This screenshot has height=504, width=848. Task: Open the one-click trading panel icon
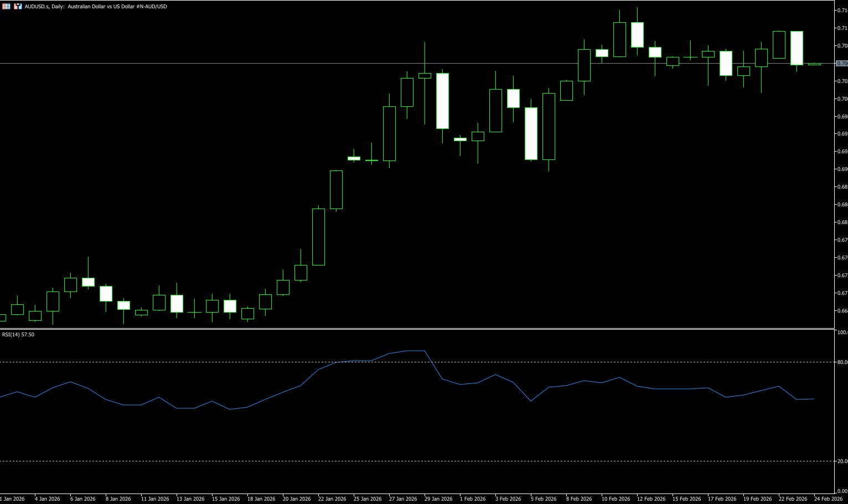tap(6, 6)
